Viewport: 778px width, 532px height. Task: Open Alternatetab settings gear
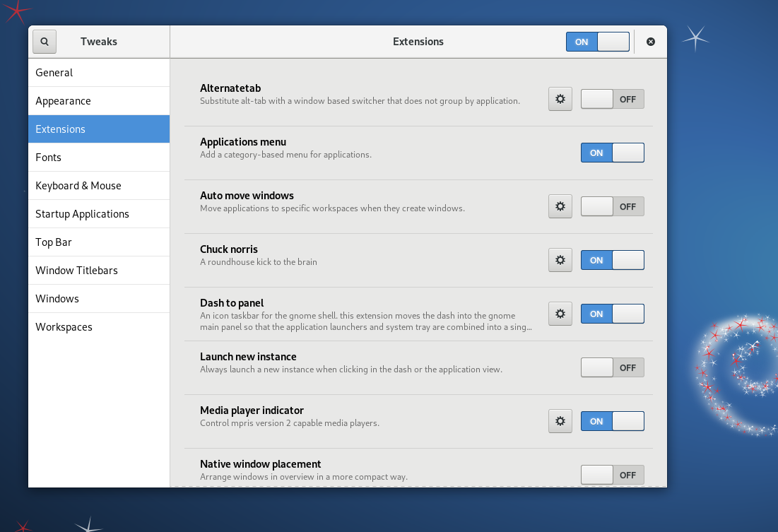click(560, 99)
